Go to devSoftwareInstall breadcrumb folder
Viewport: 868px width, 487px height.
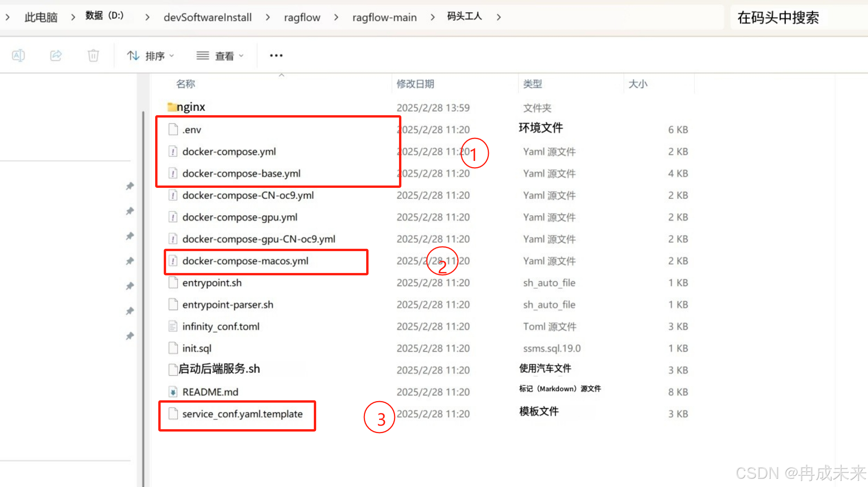[208, 17]
